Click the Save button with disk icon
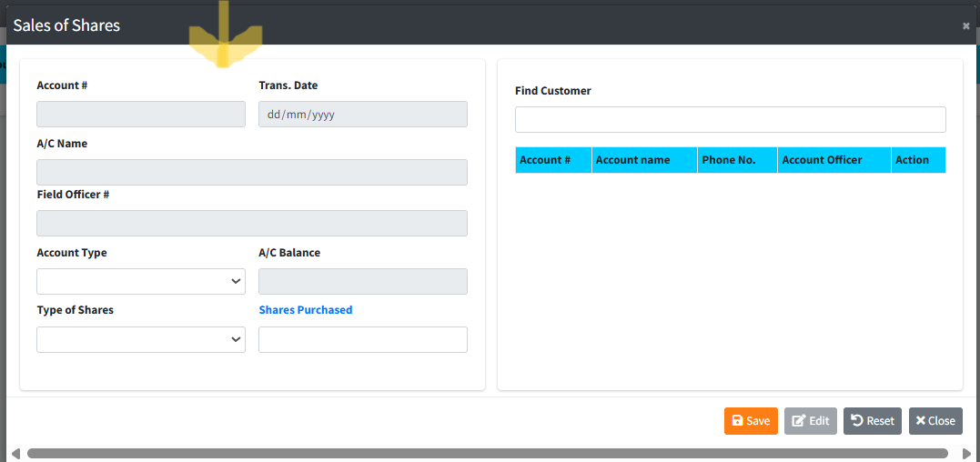Screen dimensions: 980x462 pos(751,420)
